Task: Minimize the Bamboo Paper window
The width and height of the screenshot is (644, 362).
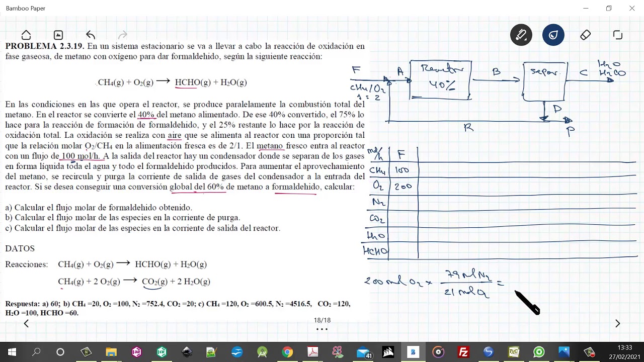Action: pyautogui.click(x=586, y=9)
